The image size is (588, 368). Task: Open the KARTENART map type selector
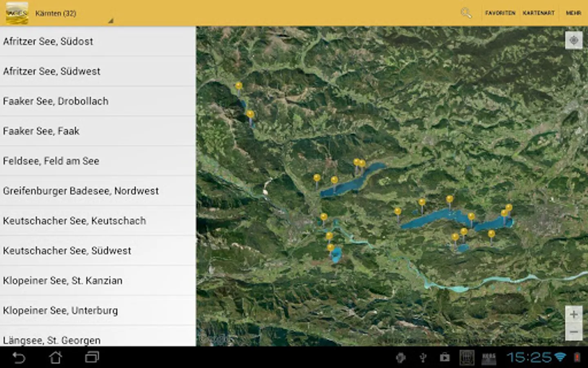tap(539, 13)
